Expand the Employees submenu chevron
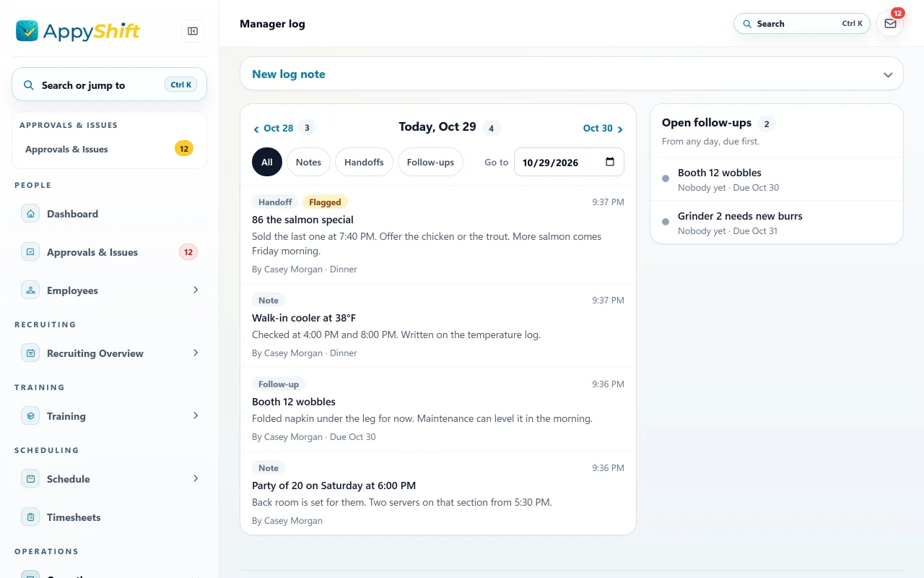The width and height of the screenshot is (924, 578). [x=196, y=290]
